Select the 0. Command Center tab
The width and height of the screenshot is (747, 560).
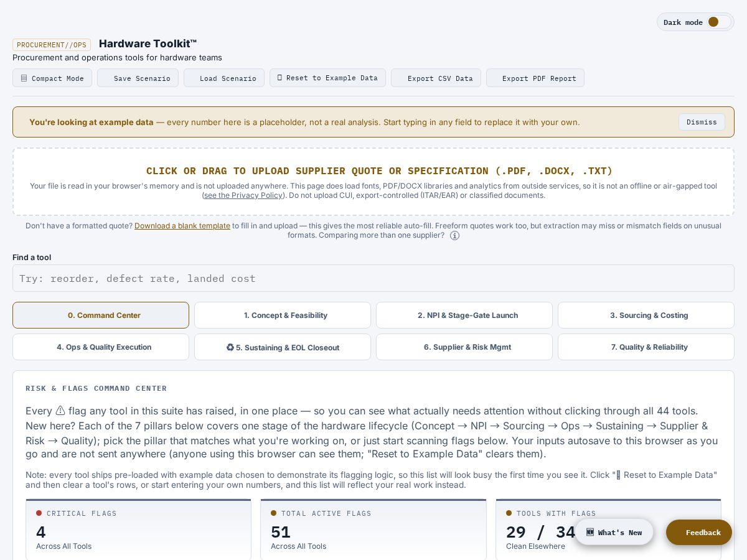click(101, 315)
